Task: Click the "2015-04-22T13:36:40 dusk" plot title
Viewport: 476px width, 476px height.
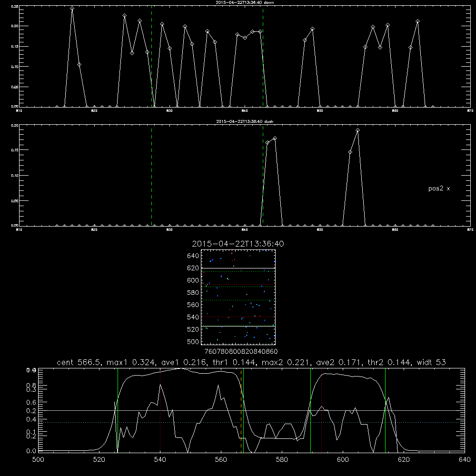Action: tap(245, 121)
